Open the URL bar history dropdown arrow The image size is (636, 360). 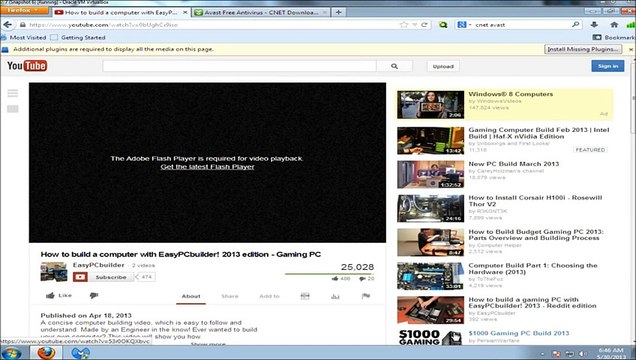click(x=415, y=25)
